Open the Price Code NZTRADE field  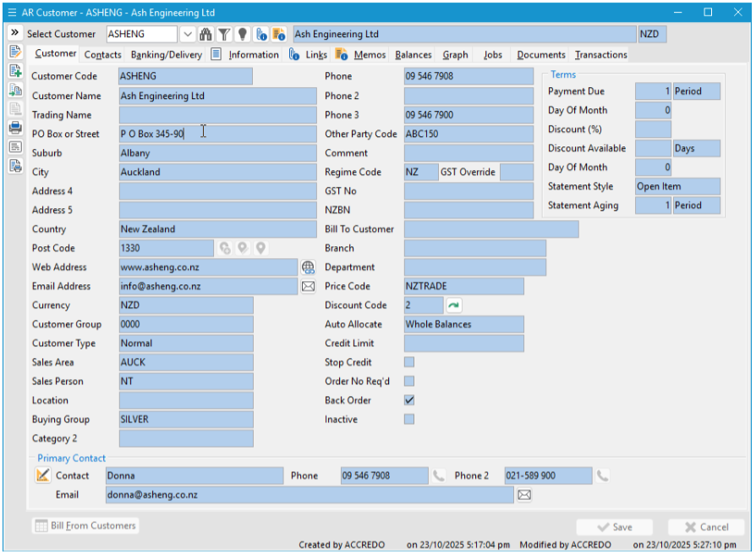[x=463, y=286]
